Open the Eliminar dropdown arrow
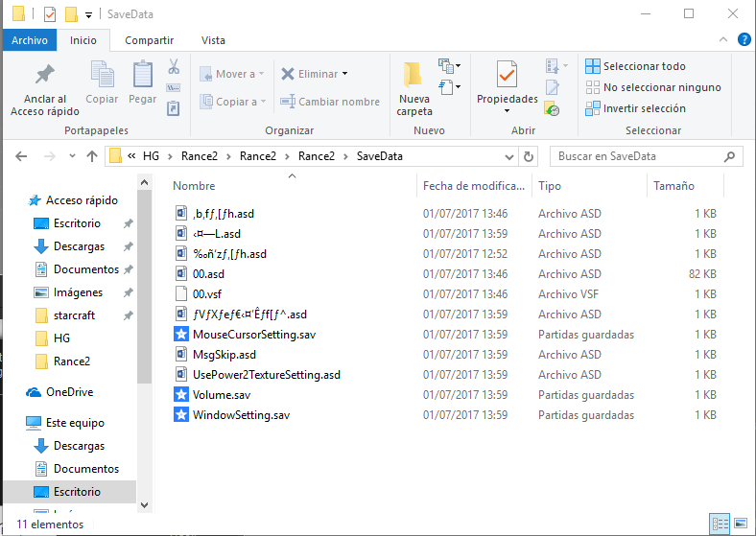The image size is (756, 536). tap(344, 74)
